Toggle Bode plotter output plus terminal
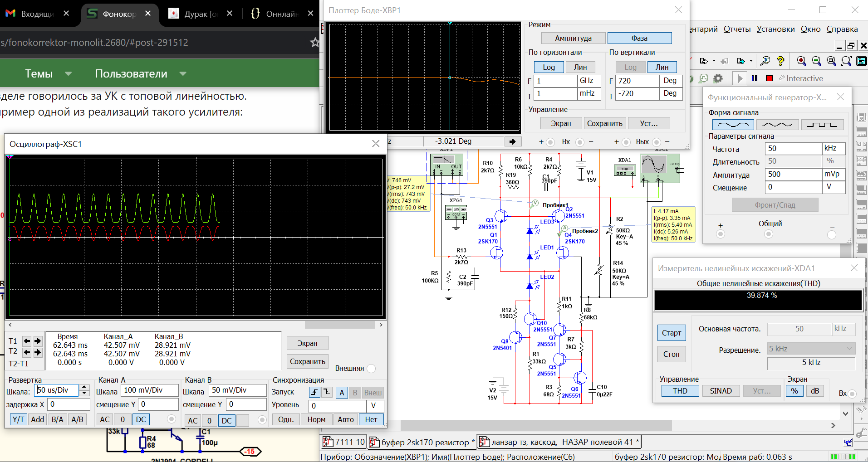The image size is (868, 462). click(x=626, y=142)
